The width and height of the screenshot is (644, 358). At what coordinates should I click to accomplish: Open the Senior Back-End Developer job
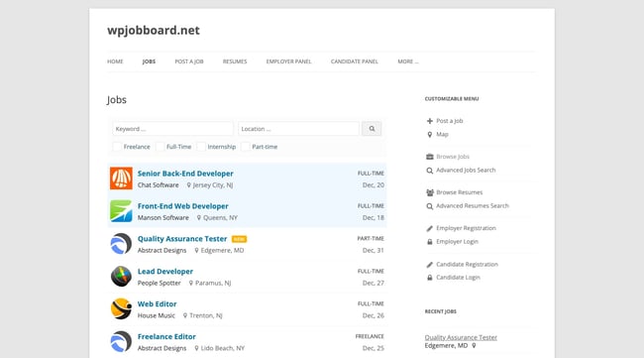pos(185,174)
